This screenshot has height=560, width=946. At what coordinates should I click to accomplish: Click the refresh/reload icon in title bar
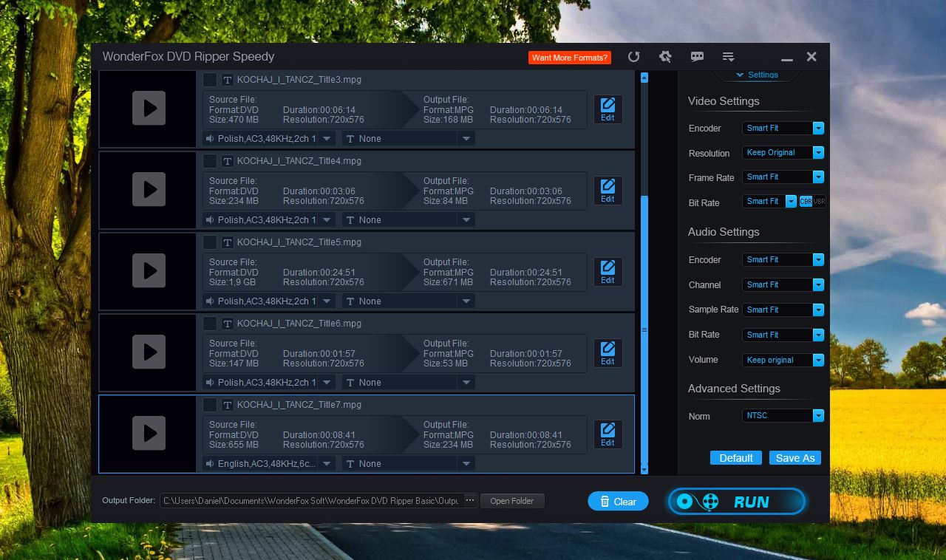pos(633,57)
